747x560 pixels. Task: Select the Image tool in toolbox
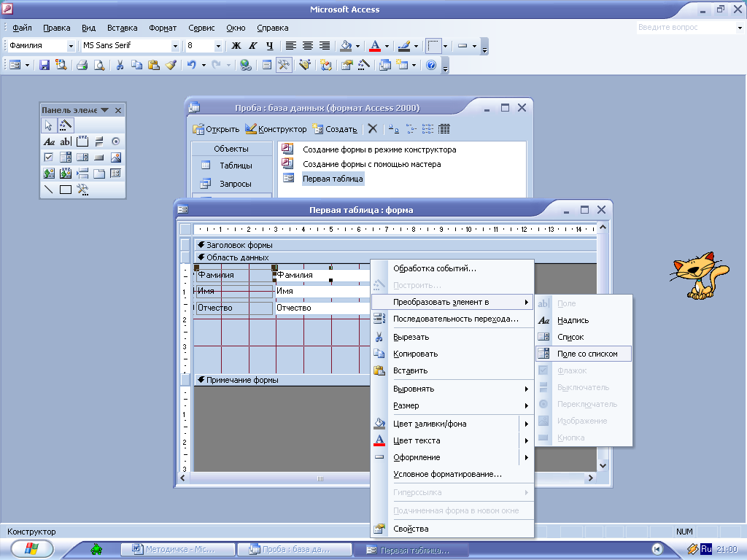(116, 157)
